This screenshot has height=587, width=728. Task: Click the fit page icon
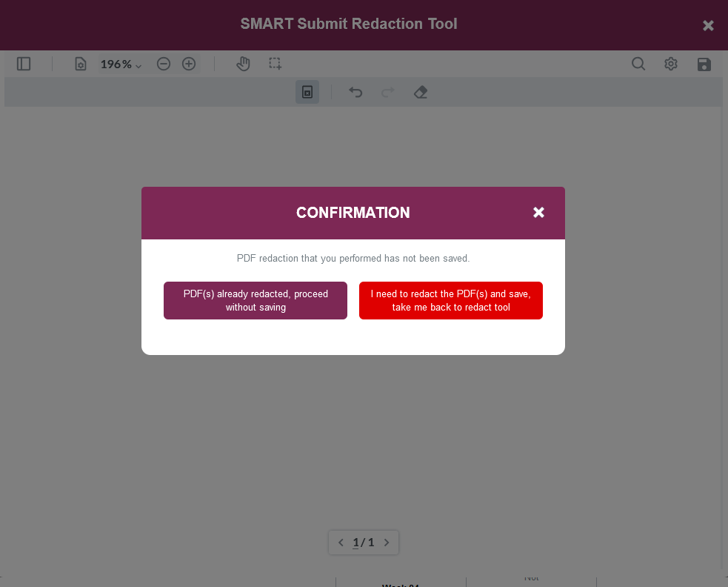(x=80, y=64)
